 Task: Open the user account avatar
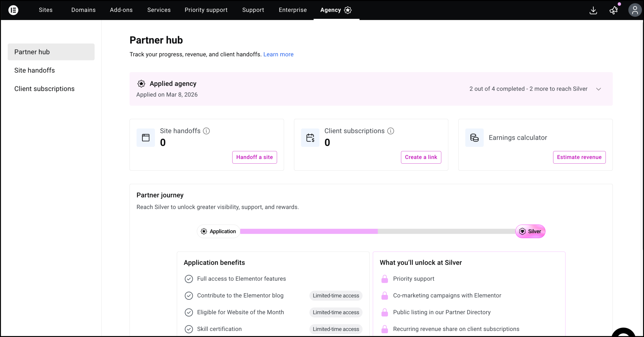click(x=634, y=10)
